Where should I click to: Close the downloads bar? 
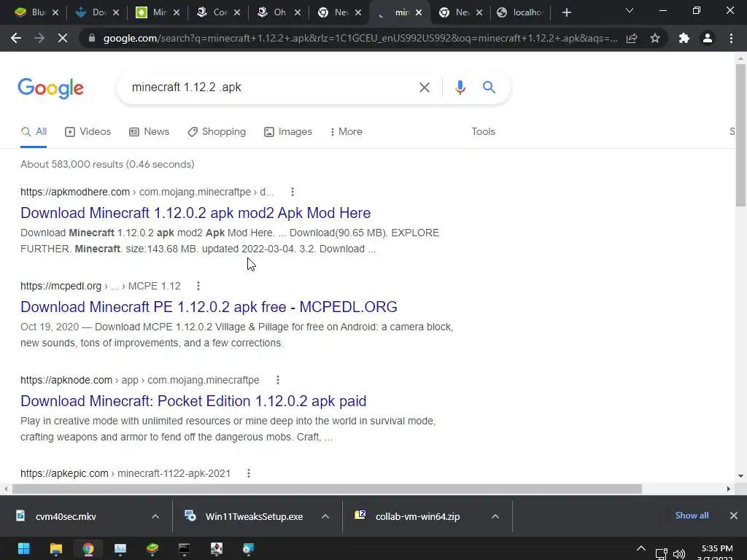click(x=734, y=516)
